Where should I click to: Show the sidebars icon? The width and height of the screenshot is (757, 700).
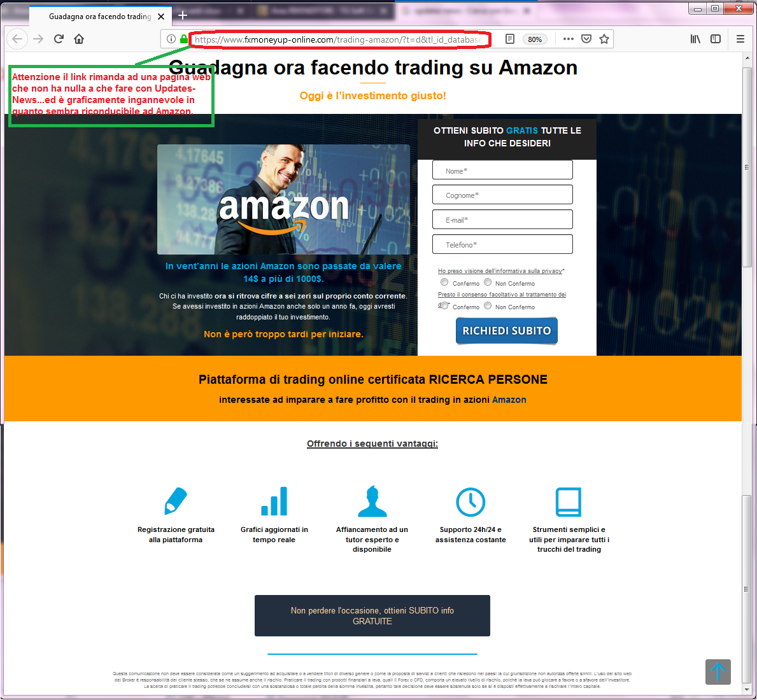click(716, 39)
